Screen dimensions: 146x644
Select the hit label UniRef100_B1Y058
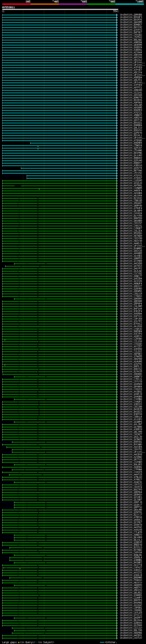pyautogui.click(x=131, y=216)
